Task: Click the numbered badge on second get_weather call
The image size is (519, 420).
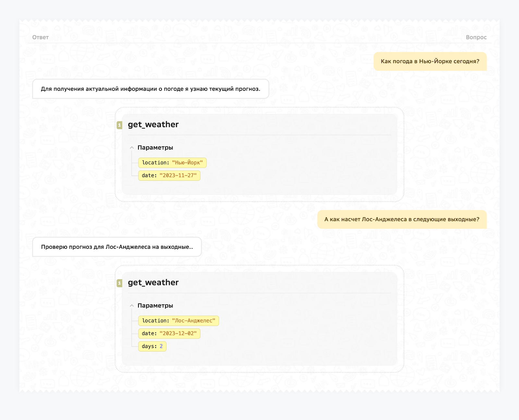Action: [x=120, y=282]
